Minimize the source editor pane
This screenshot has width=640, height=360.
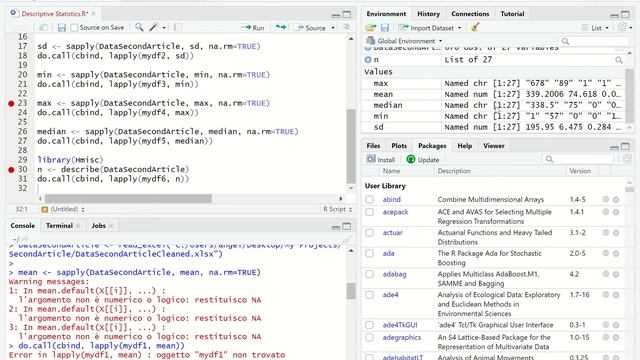[x=336, y=15]
